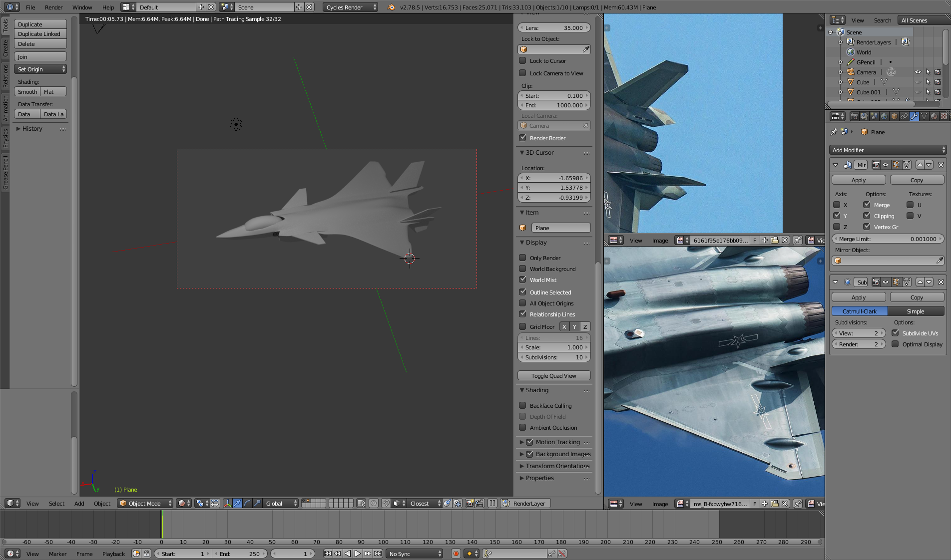Select the rotate manipulator arc icon
The image size is (951, 560).
pyautogui.click(x=247, y=503)
